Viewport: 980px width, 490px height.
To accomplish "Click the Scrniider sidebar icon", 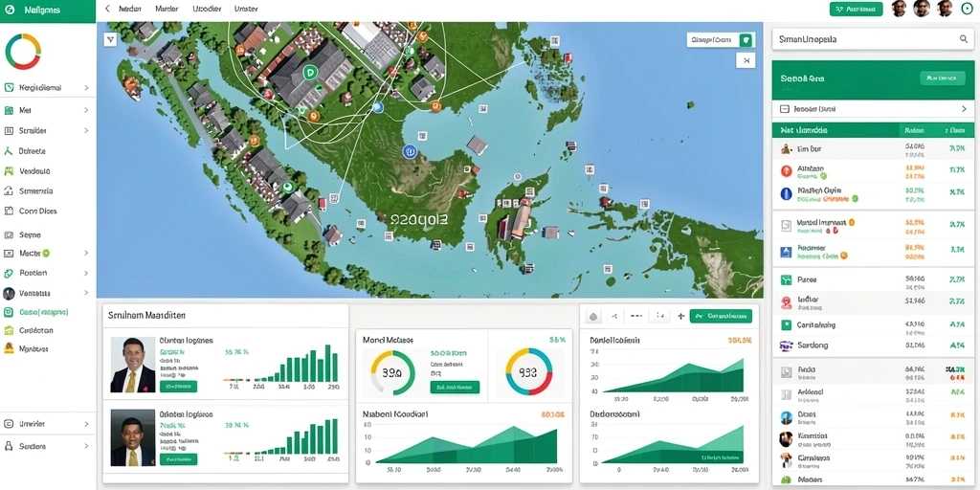I will [x=9, y=130].
